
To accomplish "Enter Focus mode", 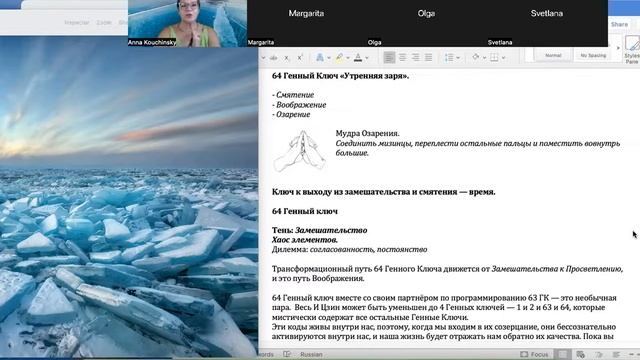I will (x=534, y=354).
